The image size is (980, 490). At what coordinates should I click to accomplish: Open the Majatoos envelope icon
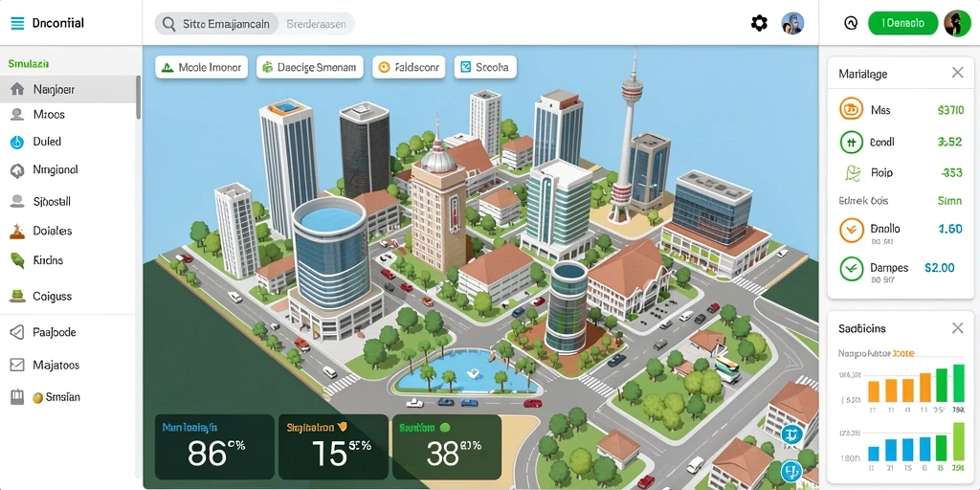(x=17, y=365)
